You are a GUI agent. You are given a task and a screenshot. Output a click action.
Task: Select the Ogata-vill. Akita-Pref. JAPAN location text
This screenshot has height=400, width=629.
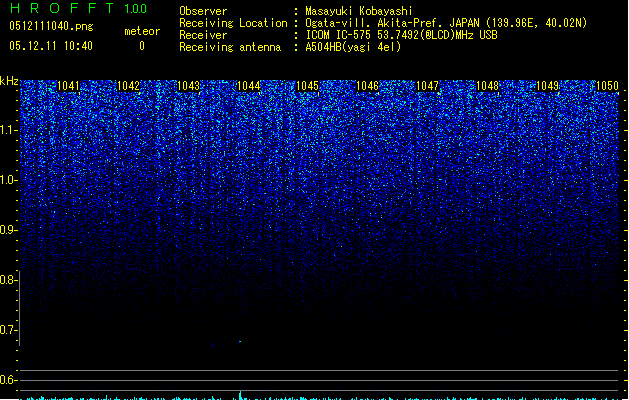click(x=446, y=23)
